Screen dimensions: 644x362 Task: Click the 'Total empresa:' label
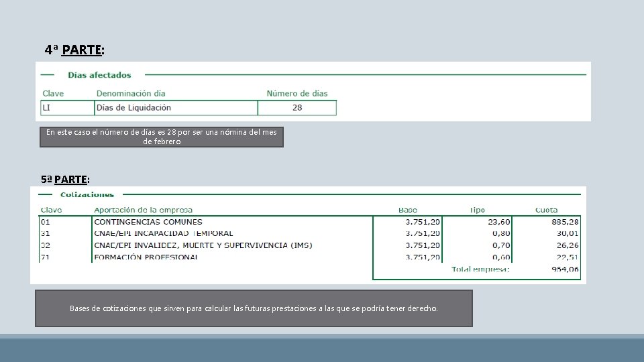tap(480, 269)
